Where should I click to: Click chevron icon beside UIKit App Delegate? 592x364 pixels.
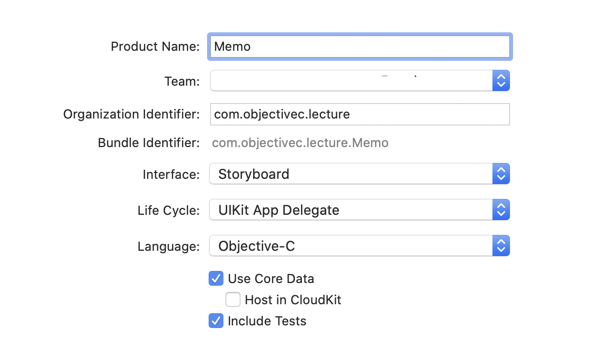click(501, 210)
